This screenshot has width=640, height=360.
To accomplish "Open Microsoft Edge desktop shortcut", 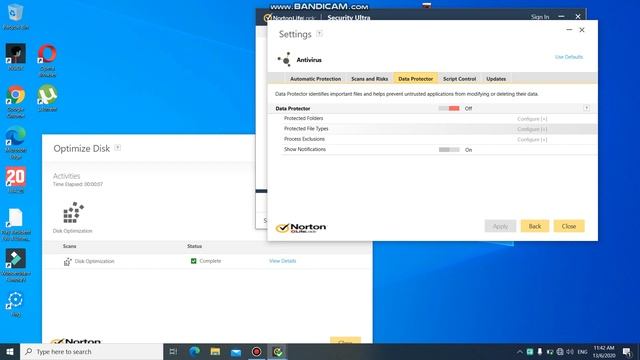I will click(x=16, y=142).
